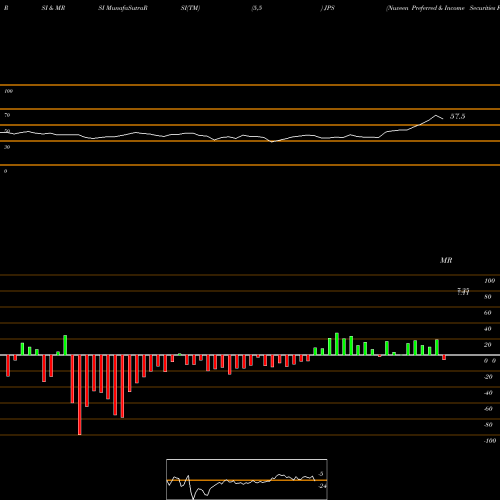Click the 0 label on the RSI left axis
Image resolution: width=500 pixels, height=500 pixels.
pos(5,171)
